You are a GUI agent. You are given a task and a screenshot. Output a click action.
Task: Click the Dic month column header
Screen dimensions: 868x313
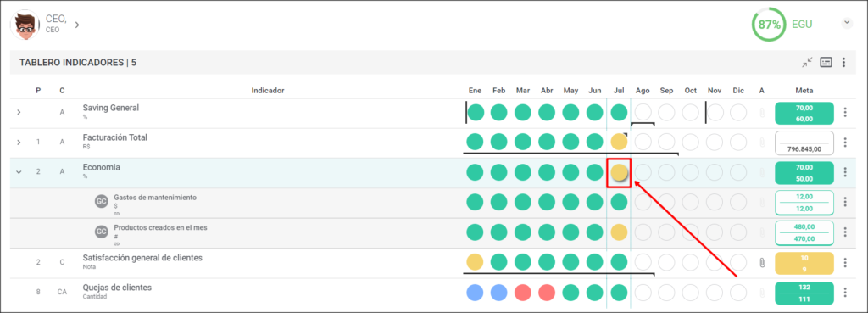coord(738,90)
